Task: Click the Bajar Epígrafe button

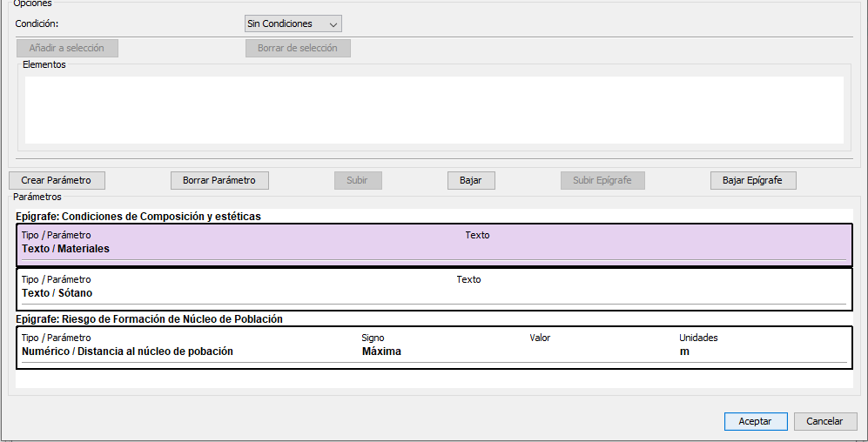Action: pyautogui.click(x=753, y=180)
